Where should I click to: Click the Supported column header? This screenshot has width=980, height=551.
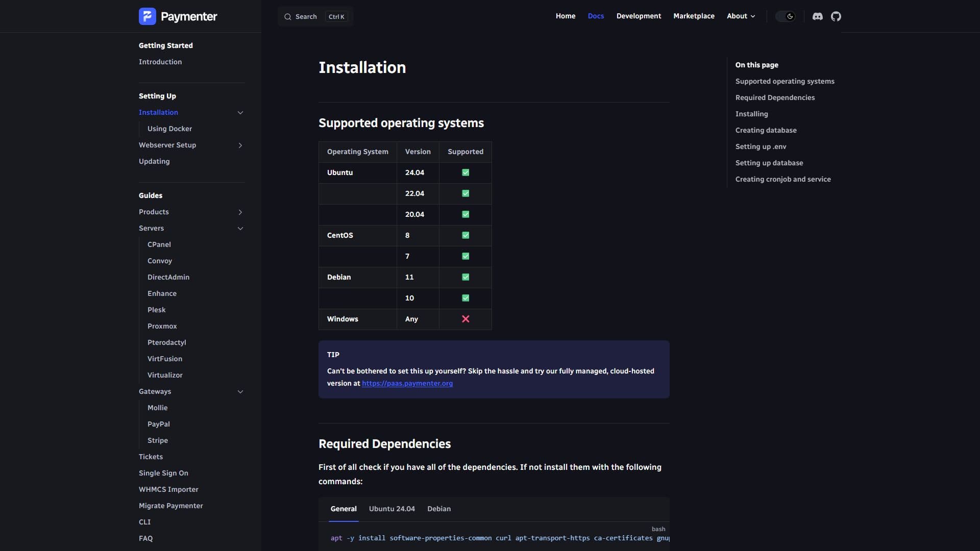click(465, 152)
